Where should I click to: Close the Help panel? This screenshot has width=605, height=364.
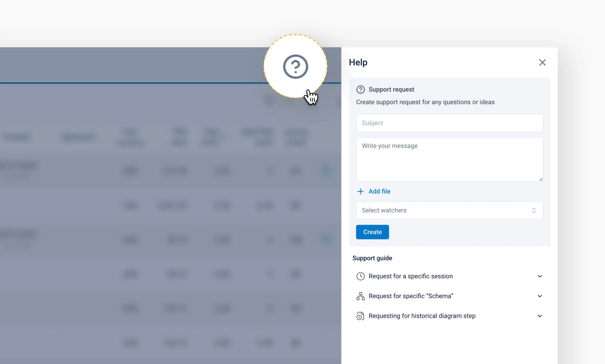[542, 63]
